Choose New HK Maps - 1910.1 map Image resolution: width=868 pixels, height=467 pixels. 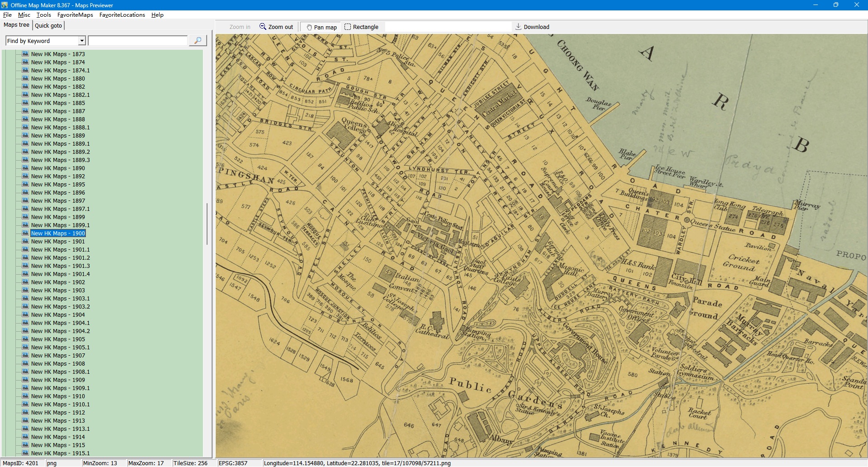60,405
